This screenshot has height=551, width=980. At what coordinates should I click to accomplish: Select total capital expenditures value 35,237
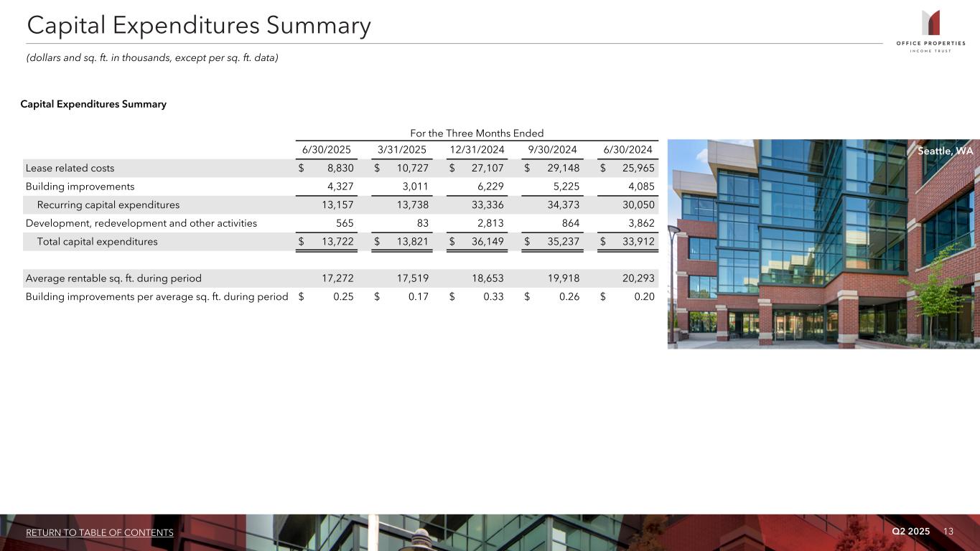pyautogui.click(x=562, y=242)
